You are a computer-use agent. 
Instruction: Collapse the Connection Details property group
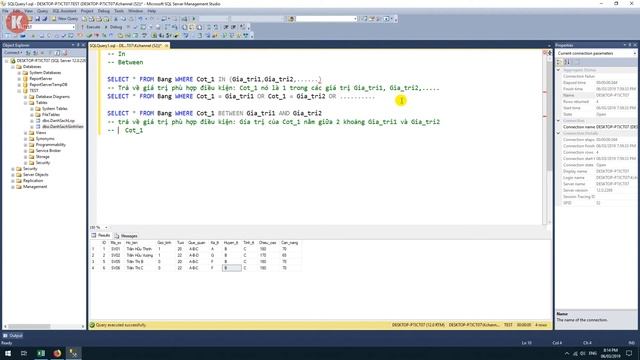[x=558, y=133]
